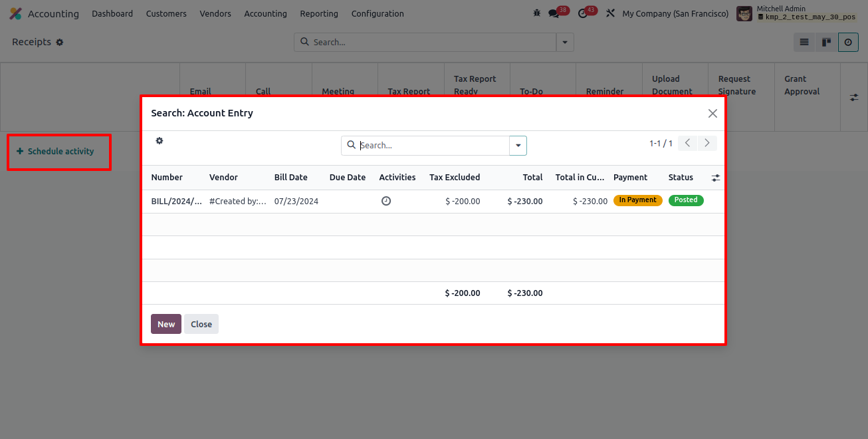Screen dimensions: 868x439
Task: Open optional columns adjust icon in dialog
Action: coord(716,178)
